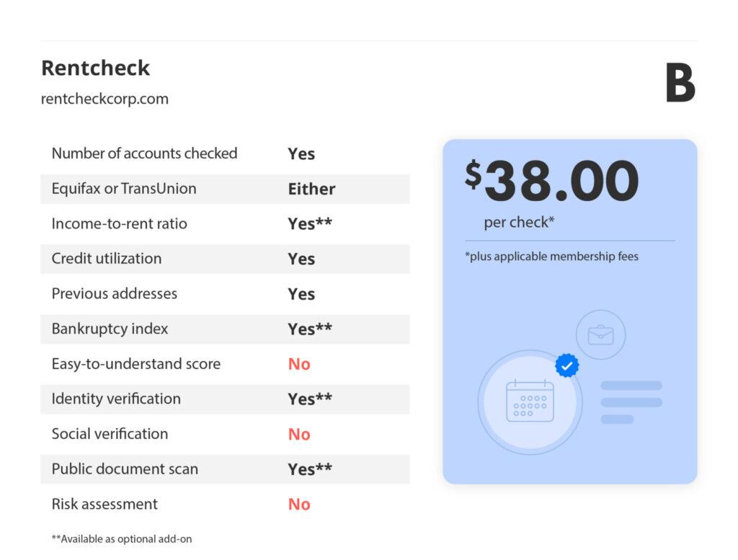Click the blue verified checkmark badge

pyautogui.click(x=566, y=365)
